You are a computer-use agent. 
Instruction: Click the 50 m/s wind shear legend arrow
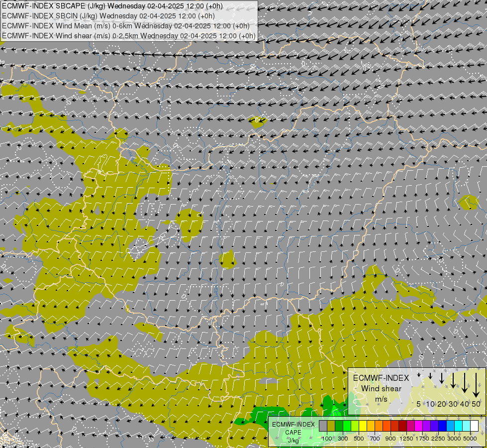tap(476, 385)
